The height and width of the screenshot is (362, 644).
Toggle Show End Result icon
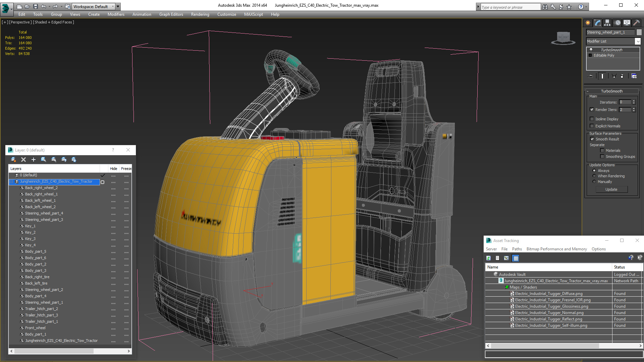602,76
